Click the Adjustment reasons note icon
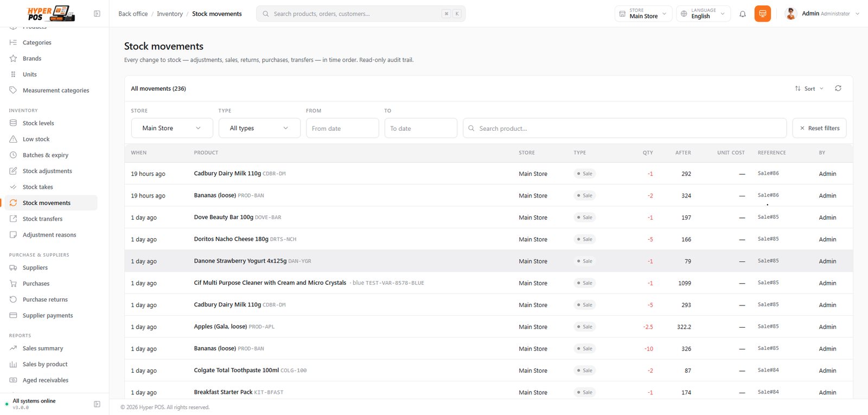The image size is (868, 415). [13, 235]
